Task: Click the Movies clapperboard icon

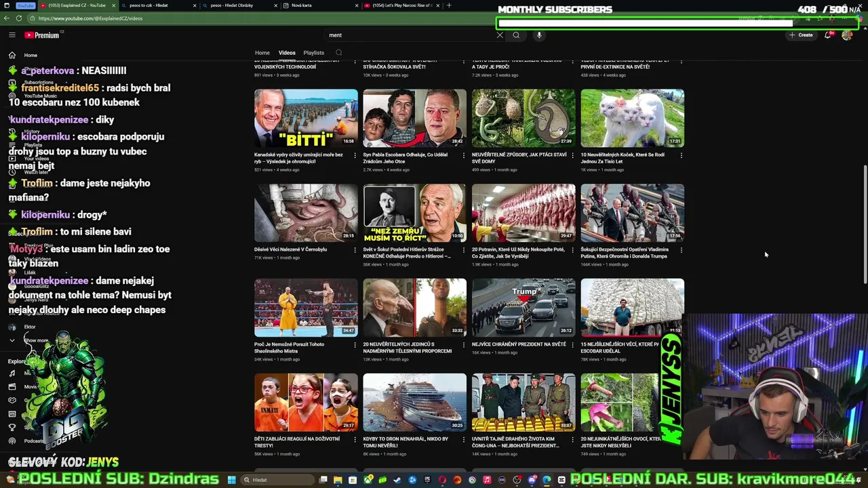Action: 12,386
